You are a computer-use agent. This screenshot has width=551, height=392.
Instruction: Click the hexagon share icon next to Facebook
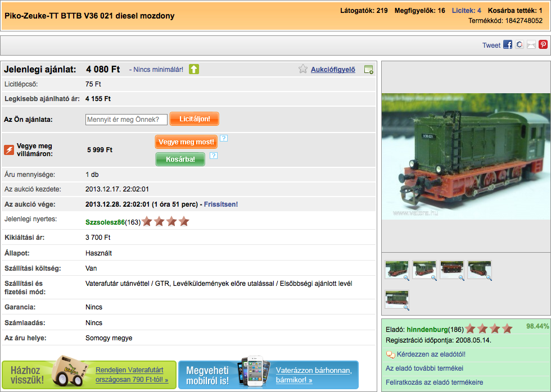(520, 45)
